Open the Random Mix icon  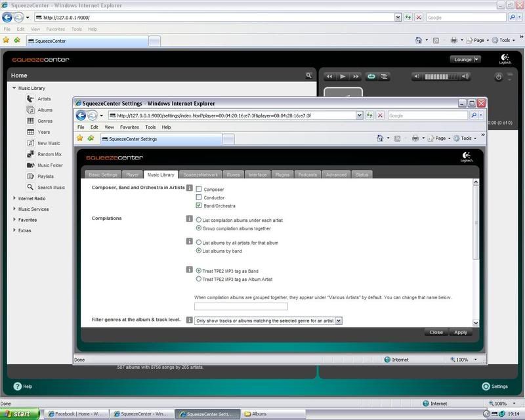point(31,154)
